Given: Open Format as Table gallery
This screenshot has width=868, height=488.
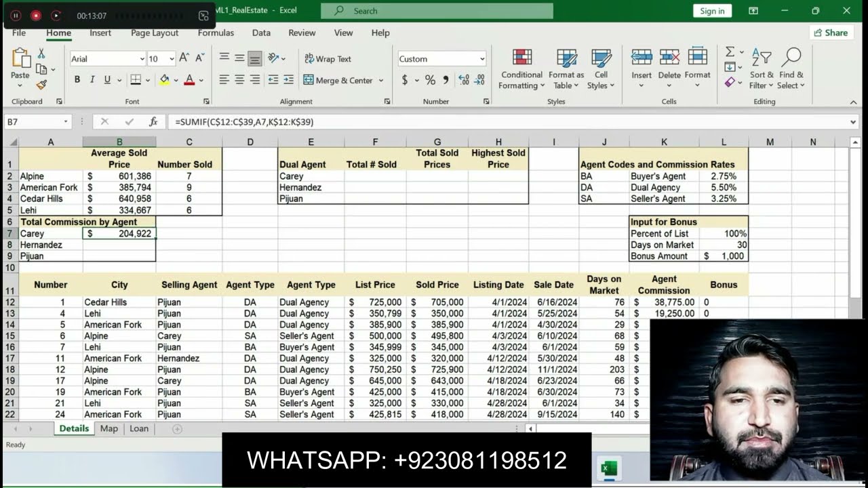Looking at the screenshot, I should [x=566, y=69].
